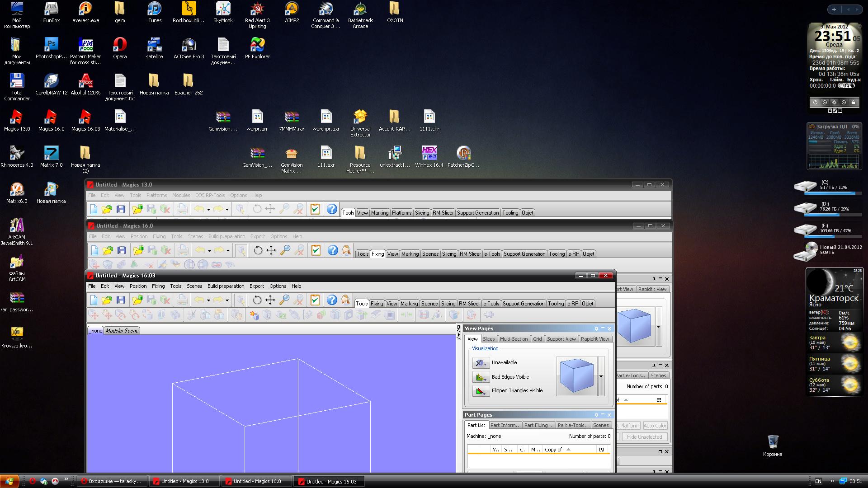This screenshot has height=488, width=868.
Task: Click Save icon in Magics 13.0 window
Action: (121, 209)
